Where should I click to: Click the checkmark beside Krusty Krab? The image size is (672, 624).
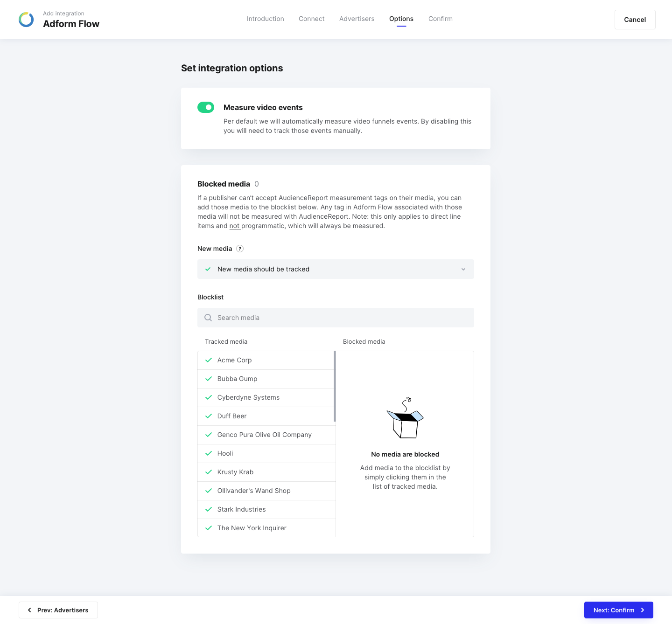(209, 472)
